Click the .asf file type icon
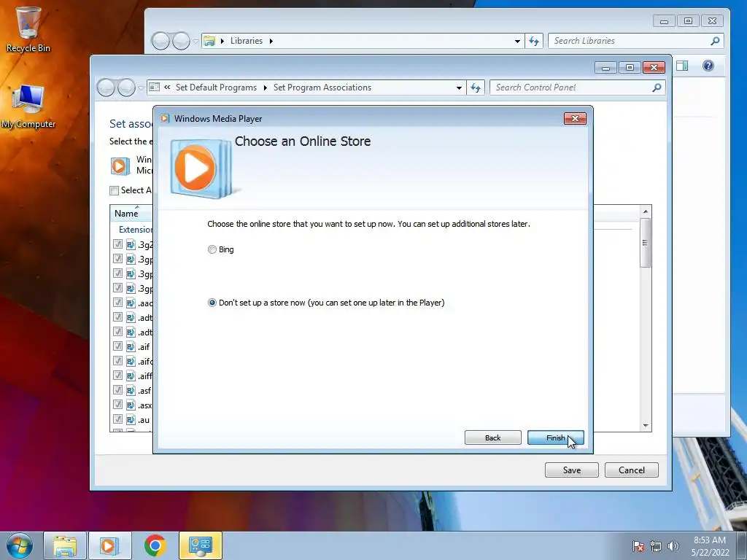 coord(131,391)
